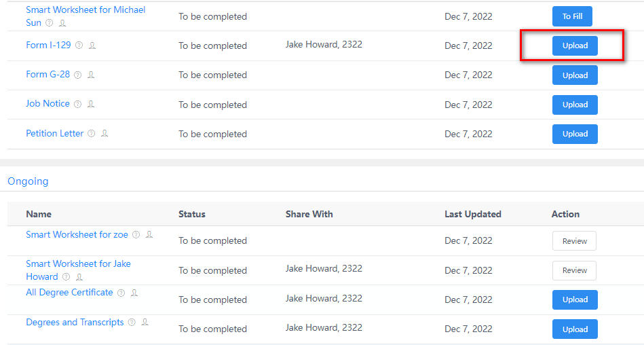Click Upload button in Form G-28 row
The height and width of the screenshot is (345, 644).
[x=575, y=75]
